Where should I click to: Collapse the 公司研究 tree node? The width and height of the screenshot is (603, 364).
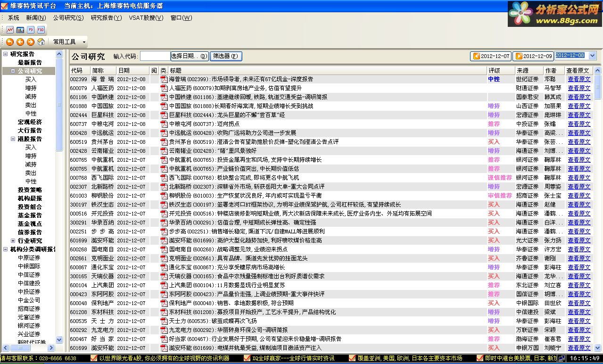pyautogui.click(x=13, y=71)
